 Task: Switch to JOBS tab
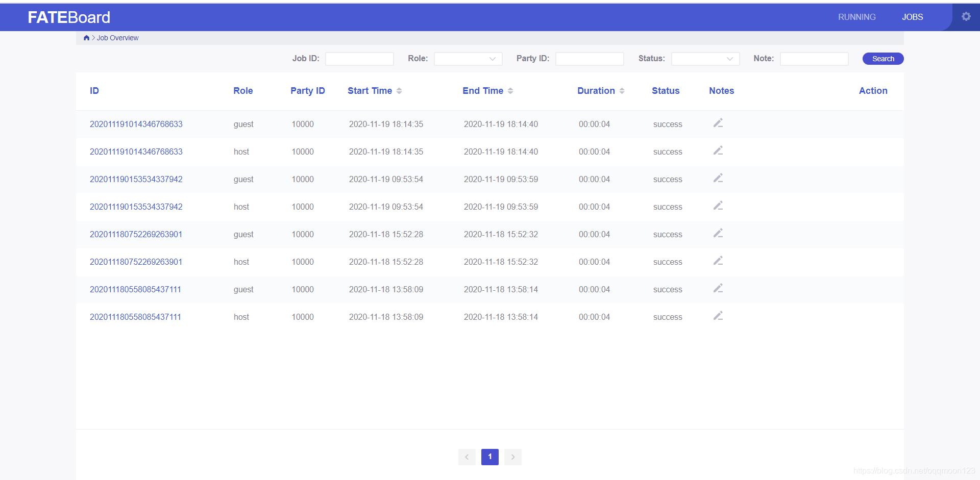(912, 17)
